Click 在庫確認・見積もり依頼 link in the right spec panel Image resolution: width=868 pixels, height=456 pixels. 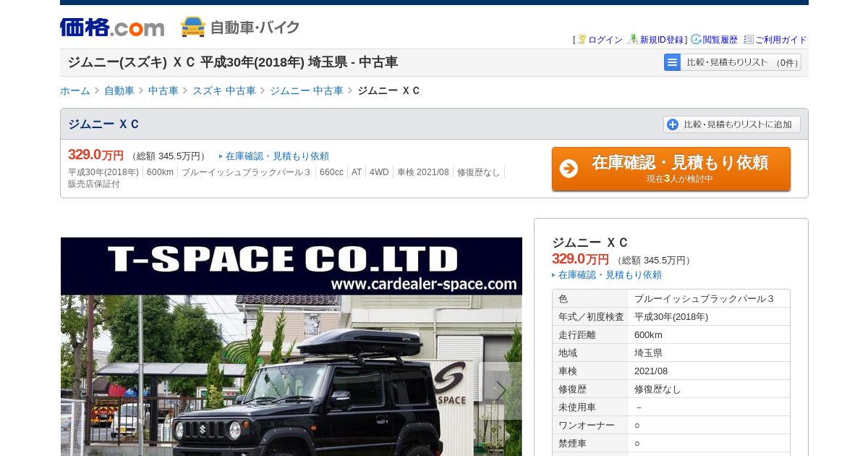point(610,275)
